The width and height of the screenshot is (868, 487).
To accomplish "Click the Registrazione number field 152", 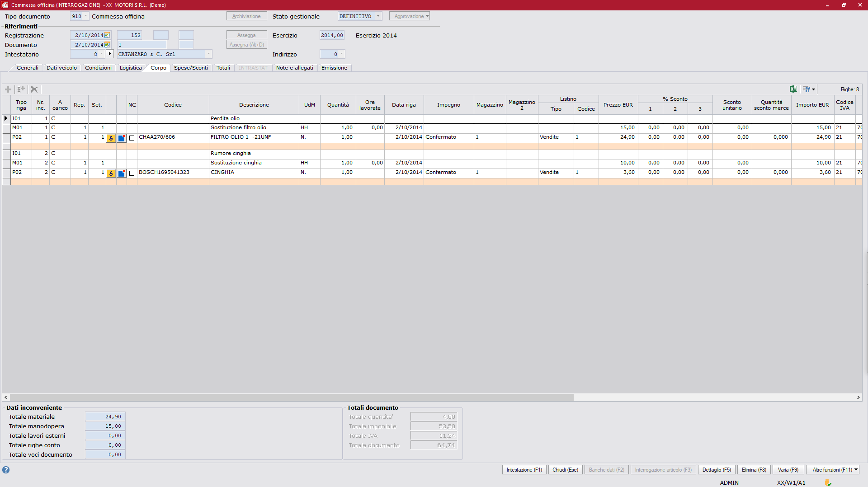I will tap(130, 35).
